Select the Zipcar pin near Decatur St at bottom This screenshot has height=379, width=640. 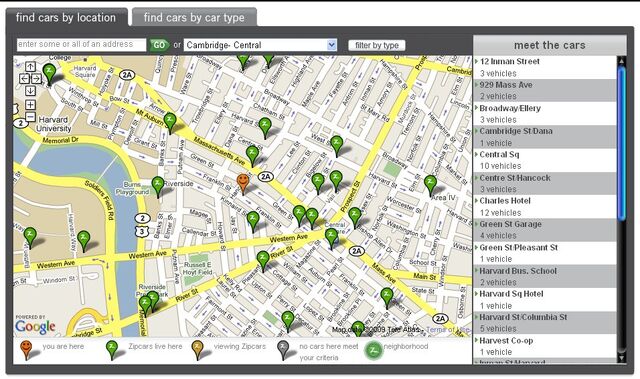point(288,321)
